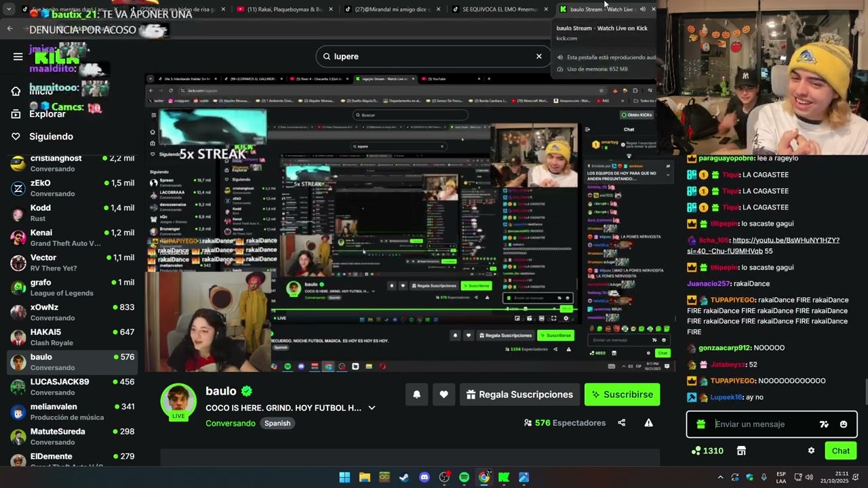The height and width of the screenshot is (488, 868).
Task: Click Regala Suscripciones button
Action: (520, 394)
